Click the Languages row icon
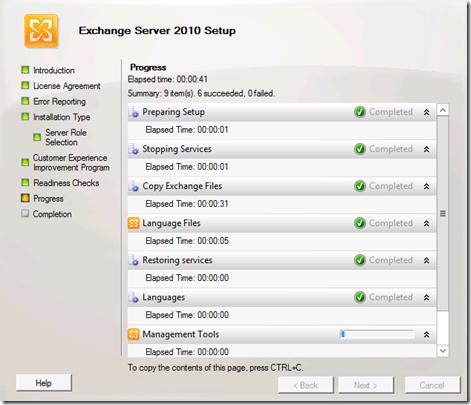The image size is (471, 405). coord(133,297)
